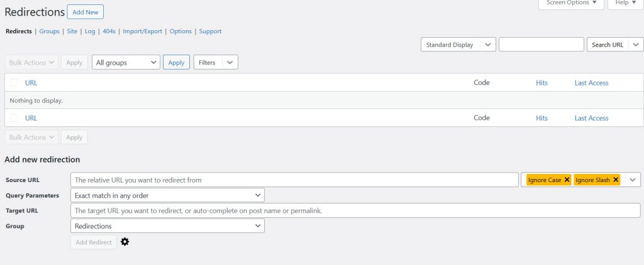The width and height of the screenshot is (644, 265).
Task: Sort by URL in bottom footer row
Action: tap(31, 117)
